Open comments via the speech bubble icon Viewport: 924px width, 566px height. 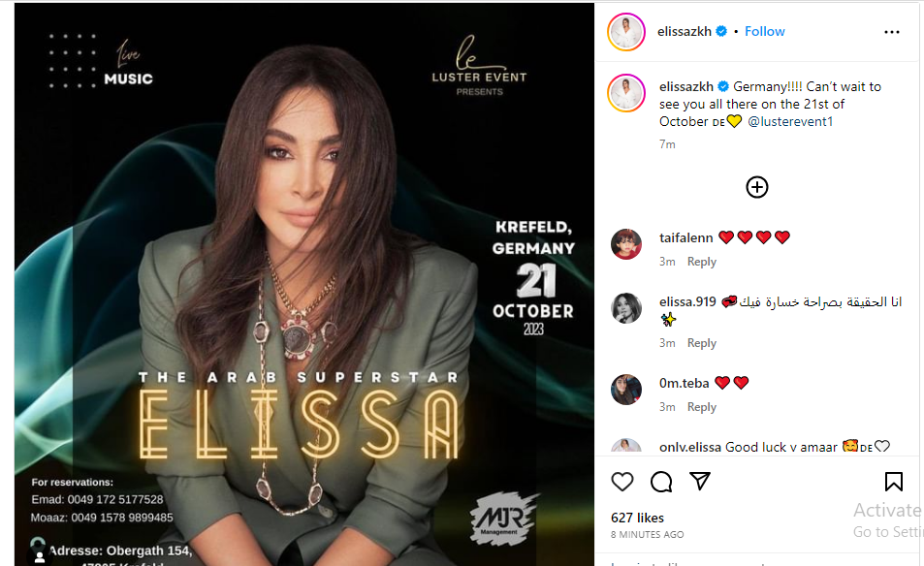(661, 482)
